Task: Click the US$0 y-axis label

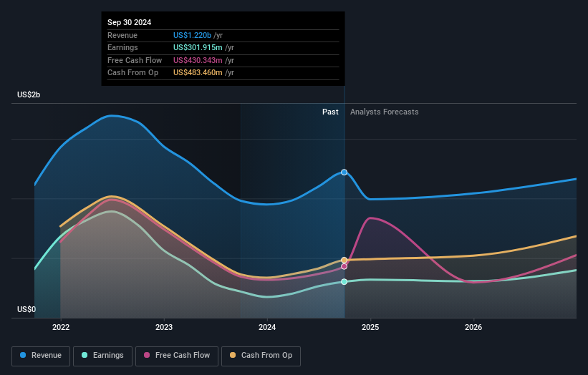Action: click(26, 309)
